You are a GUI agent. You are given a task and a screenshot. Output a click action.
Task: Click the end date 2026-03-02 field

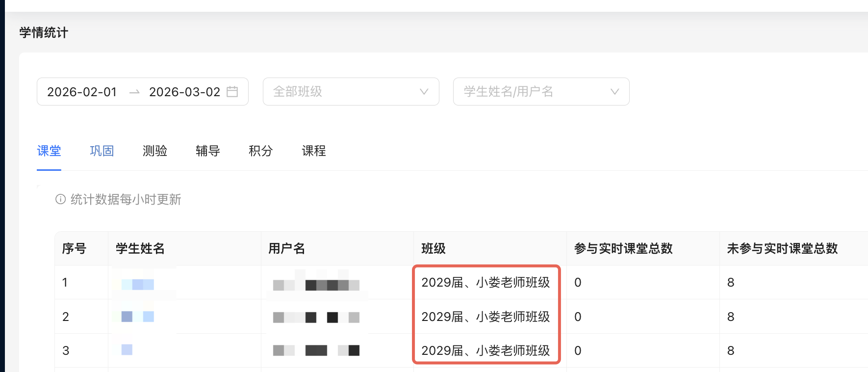pos(184,92)
